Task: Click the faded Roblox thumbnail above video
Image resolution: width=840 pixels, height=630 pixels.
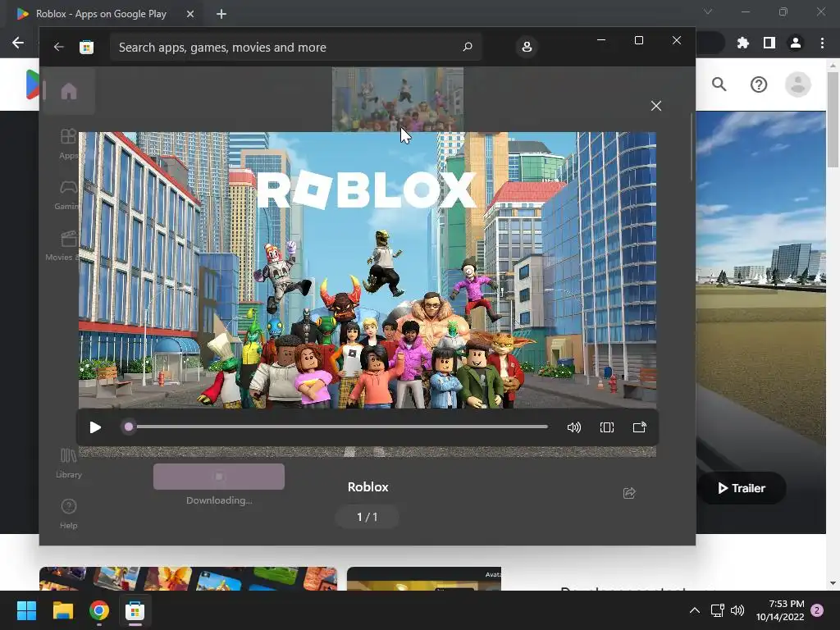Action: click(x=398, y=99)
